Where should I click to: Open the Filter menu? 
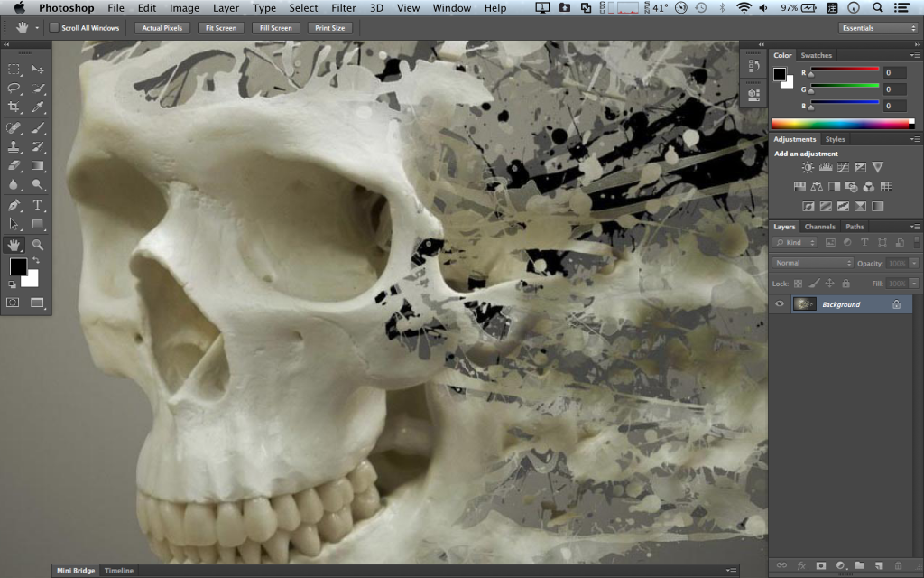(343, 8)
